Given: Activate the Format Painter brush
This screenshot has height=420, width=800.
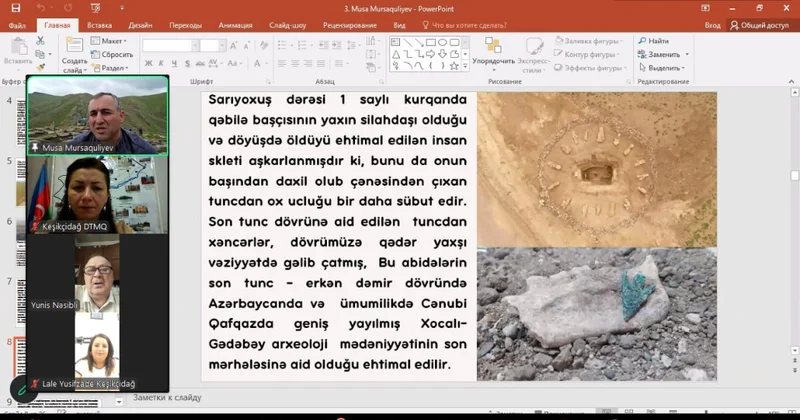Looking at the screenshot, I should pyautogui.click(x=40, y=67).
